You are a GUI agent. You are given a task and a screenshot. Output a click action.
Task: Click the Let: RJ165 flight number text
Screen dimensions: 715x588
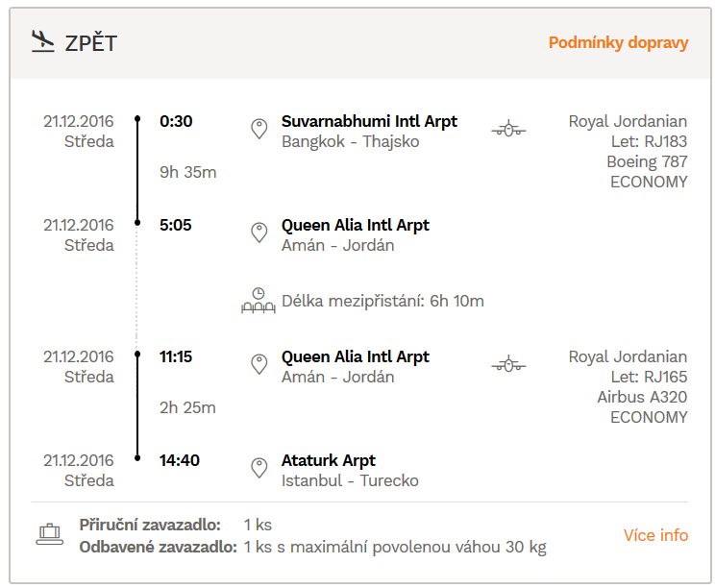649,377
